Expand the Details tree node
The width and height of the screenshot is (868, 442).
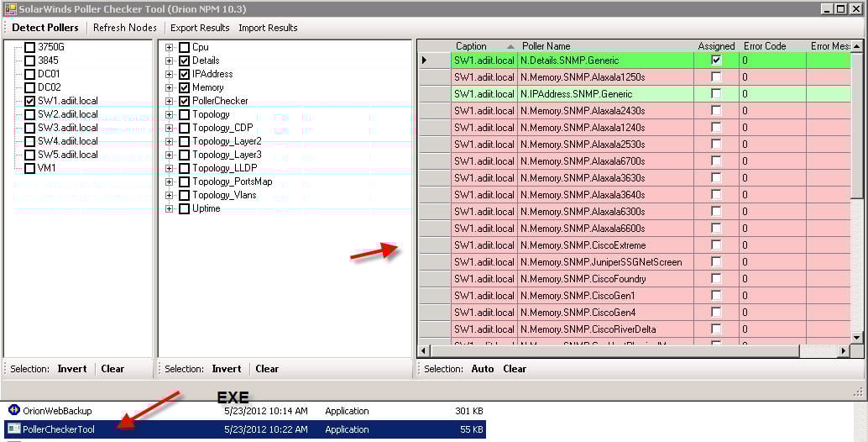click(x=170, y=61)
